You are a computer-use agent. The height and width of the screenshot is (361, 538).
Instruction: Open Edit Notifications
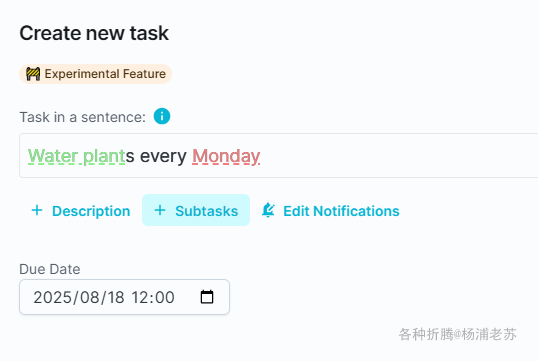pos(330,210)
